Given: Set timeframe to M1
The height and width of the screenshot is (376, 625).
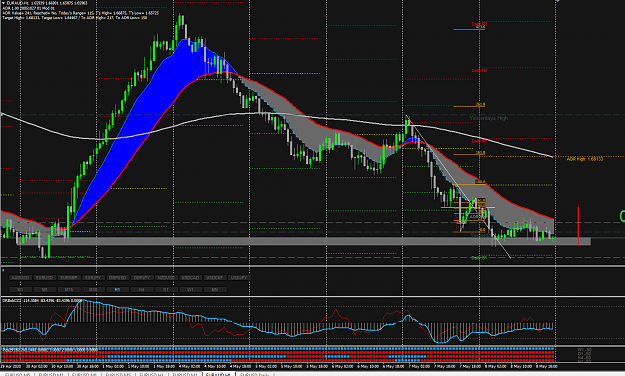Looking at the screenshot, I should [20, 289].
